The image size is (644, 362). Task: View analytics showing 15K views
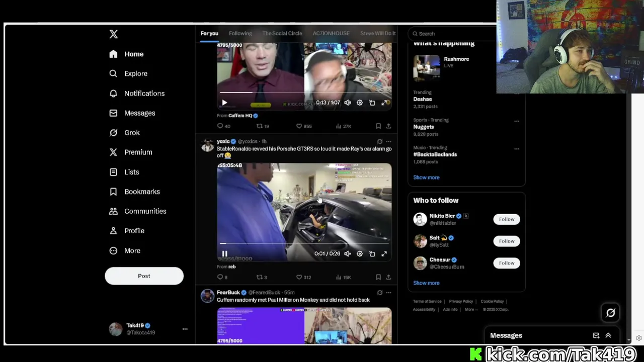coord(344,277)
